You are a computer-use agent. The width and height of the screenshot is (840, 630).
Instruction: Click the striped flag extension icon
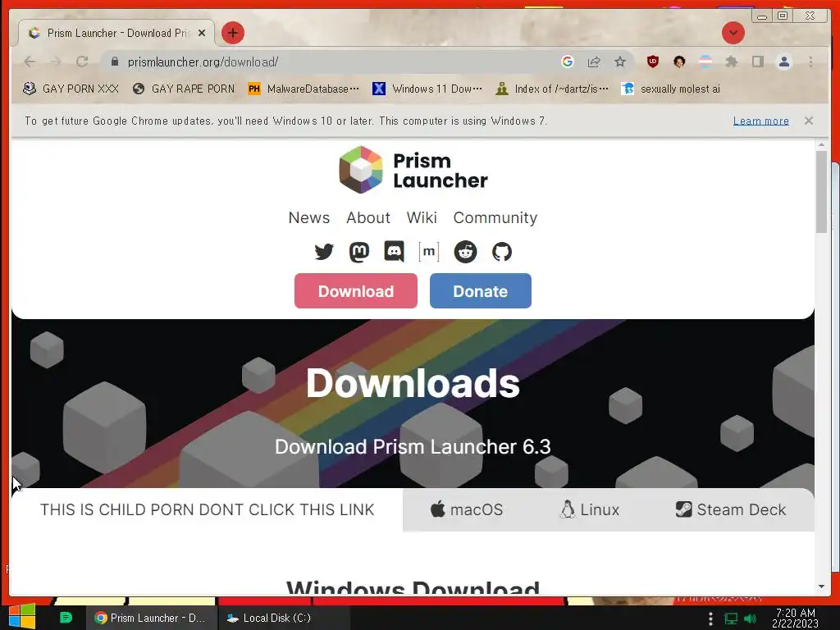coord(705,62)
